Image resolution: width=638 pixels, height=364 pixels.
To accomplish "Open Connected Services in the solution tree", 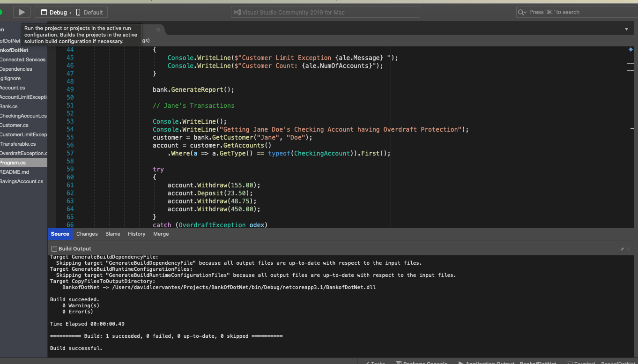I will click(x=23, y=59).
